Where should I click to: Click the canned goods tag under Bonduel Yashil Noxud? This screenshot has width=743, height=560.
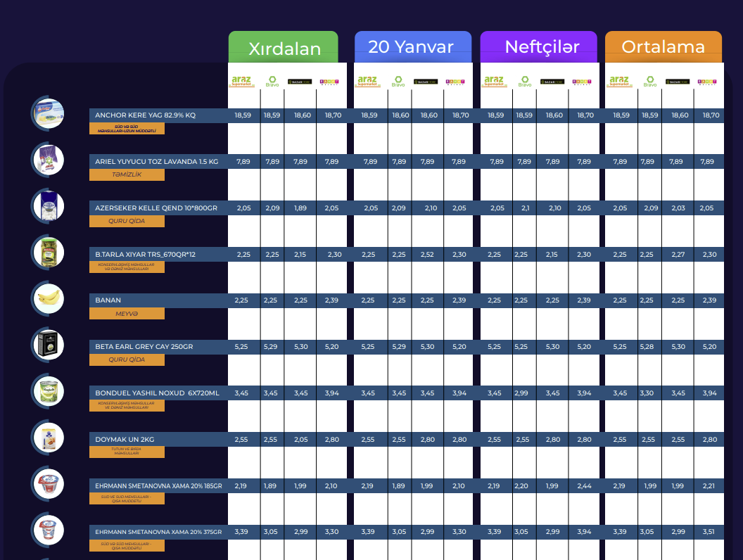tap(127, 406)
